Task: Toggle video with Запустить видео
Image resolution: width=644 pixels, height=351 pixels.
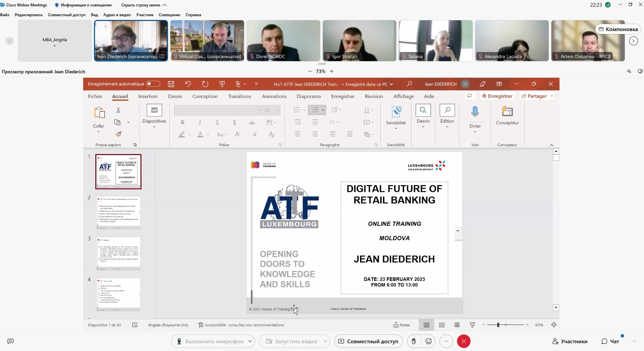Action: pyautogui.click(x=291, y=341)
